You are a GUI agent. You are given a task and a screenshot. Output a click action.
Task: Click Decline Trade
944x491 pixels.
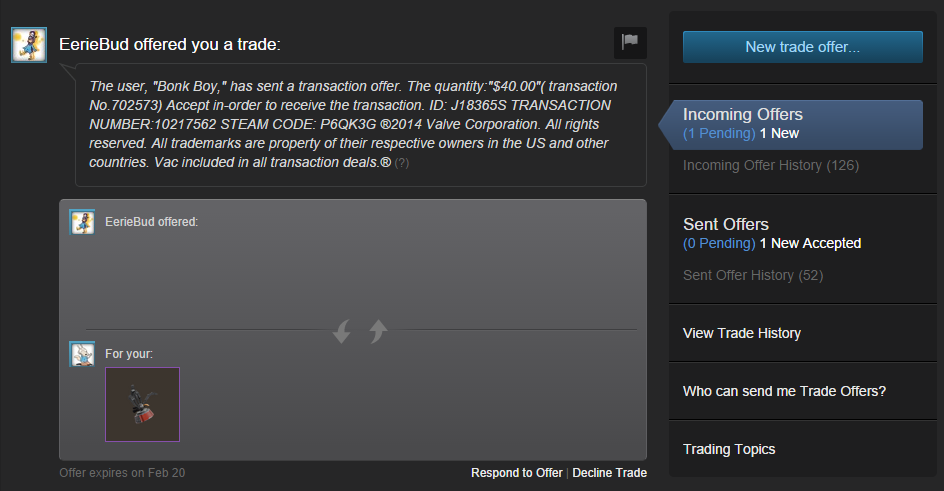pyautogui.click(x=609, y=473)
